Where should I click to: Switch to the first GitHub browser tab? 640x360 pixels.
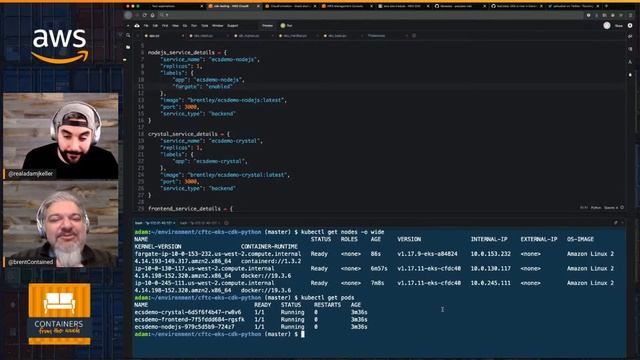click(x=459, y=6)
